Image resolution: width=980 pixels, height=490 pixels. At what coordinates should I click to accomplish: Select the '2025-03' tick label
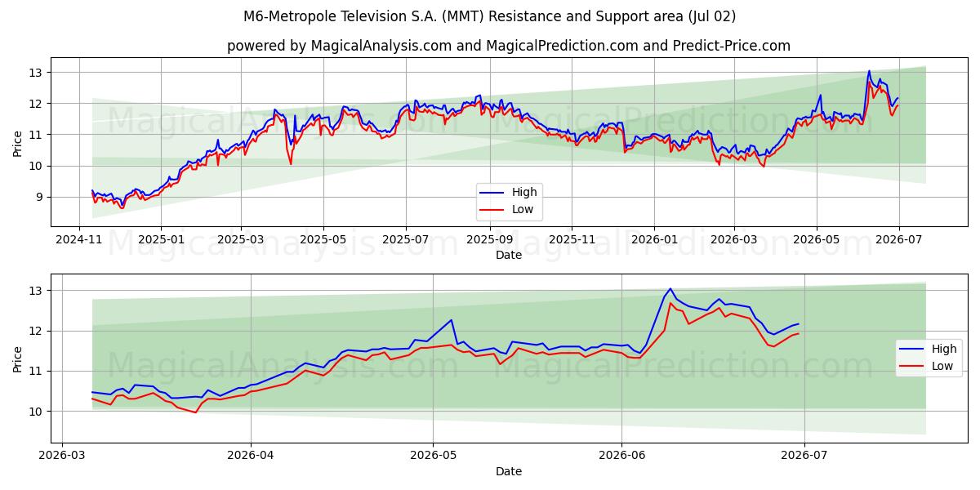241,239
